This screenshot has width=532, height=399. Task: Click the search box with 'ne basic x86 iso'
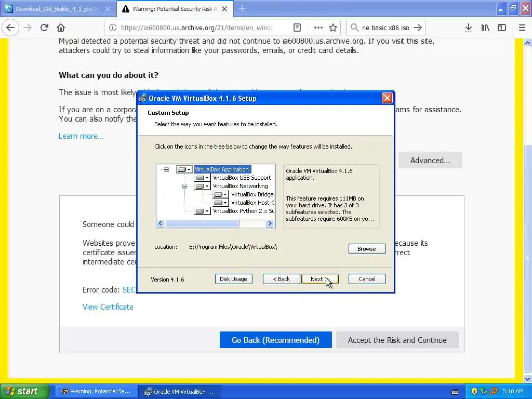(x=385, y=28)
